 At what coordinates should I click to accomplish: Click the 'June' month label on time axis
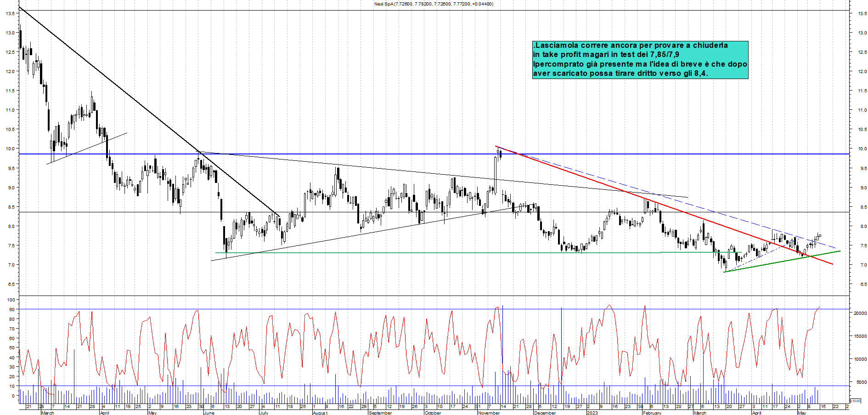click(209, 413)
